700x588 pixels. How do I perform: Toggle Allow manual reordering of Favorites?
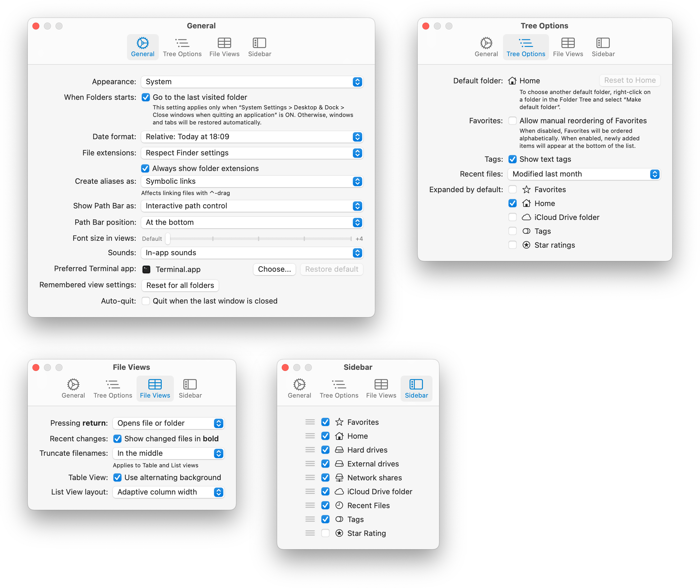click(x=512, y=121)
